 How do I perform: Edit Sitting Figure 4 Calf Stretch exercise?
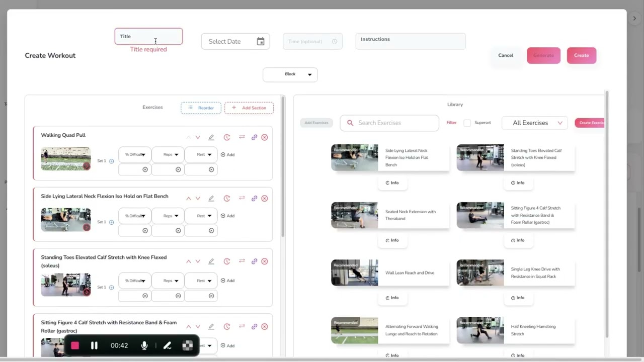211,327
